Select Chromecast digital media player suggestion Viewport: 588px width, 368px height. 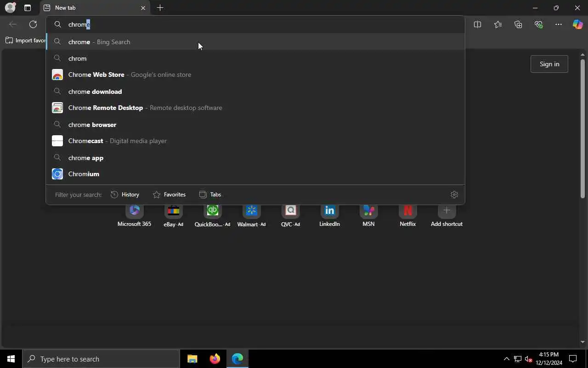(255, 141)
